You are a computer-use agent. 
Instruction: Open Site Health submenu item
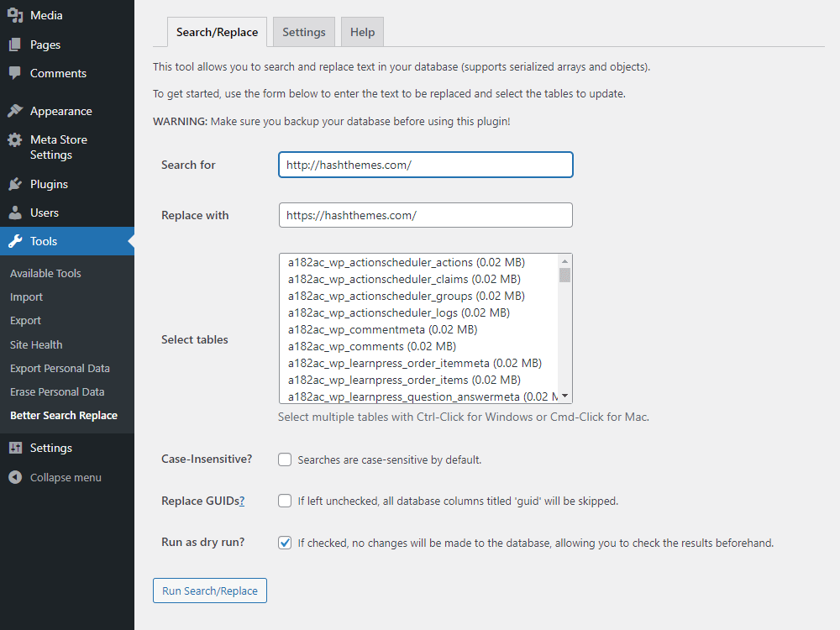(x=36, y=344)
